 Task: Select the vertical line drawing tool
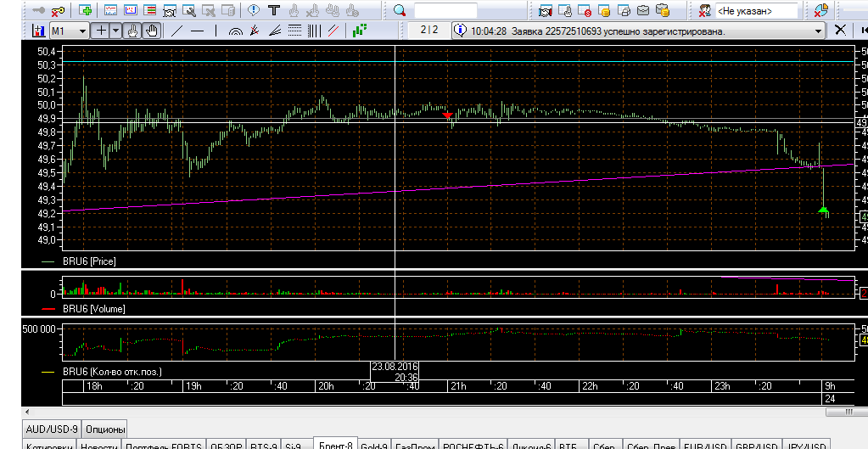tap(216, 31)
